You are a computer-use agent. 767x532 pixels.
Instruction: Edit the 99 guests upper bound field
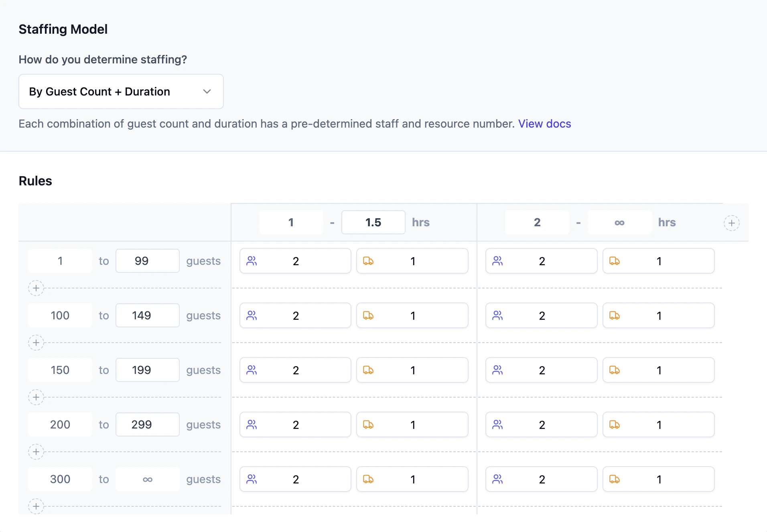147,261
